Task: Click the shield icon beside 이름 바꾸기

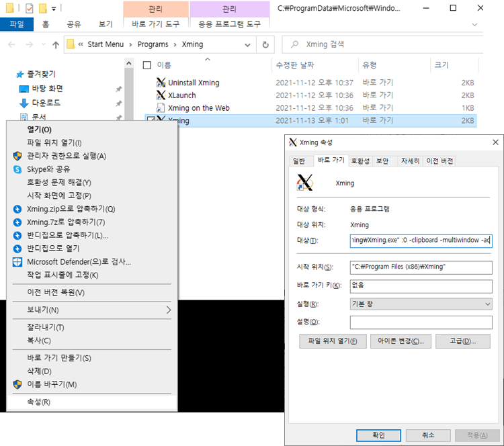Action: click(x=17, y=384)
